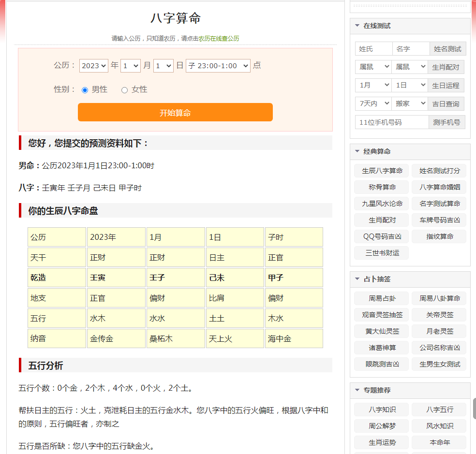Click the 专题推荐 header triangle icon

357,390
